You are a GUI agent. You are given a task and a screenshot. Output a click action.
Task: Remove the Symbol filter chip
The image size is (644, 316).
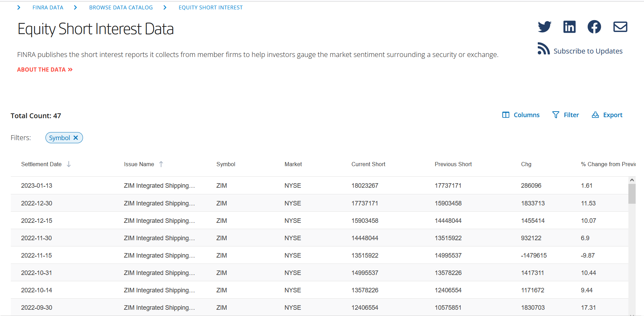click(76, 138)
